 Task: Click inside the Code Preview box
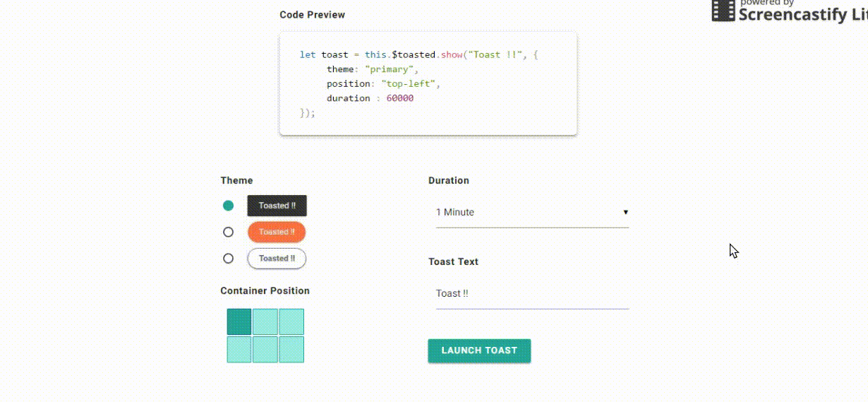tap(428, 83)
